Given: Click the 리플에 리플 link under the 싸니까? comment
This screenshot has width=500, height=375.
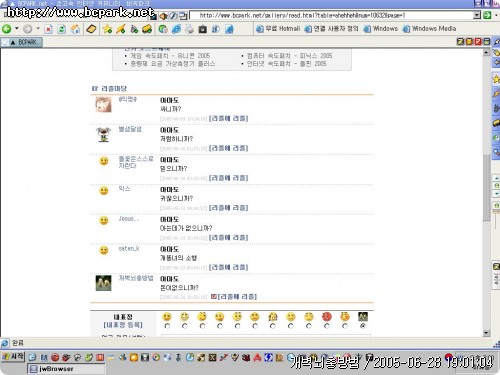Looking at the screenshot, I should point(228,118).
